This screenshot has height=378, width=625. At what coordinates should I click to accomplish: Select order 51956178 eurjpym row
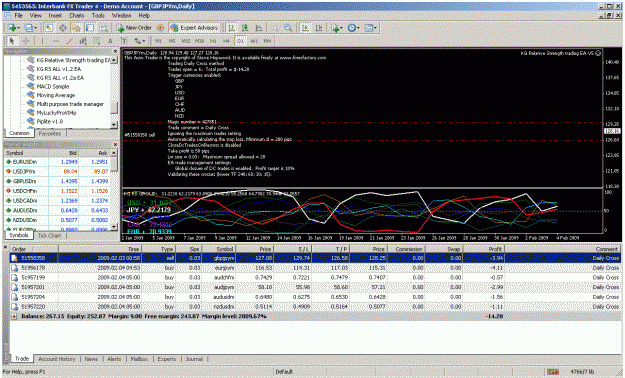point(315,268)
